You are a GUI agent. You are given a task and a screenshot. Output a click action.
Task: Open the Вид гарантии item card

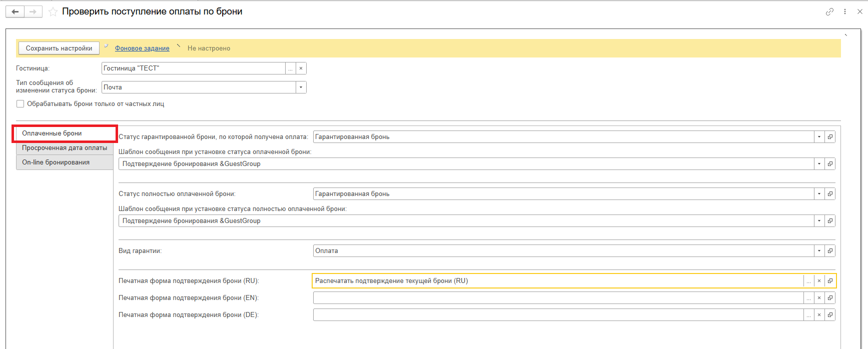point(830,251)
